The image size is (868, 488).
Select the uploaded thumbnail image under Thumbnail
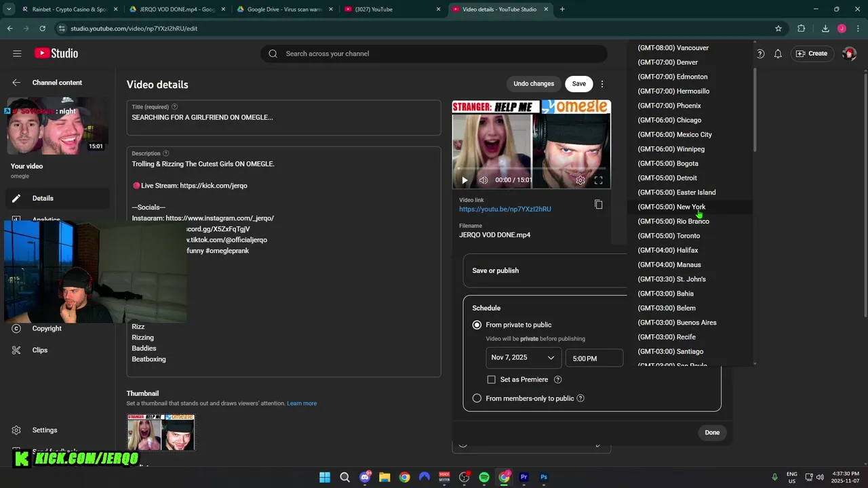tap(161, 432)
